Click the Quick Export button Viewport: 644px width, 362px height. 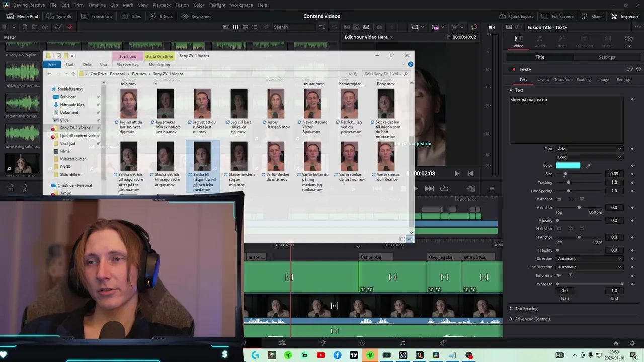[516, 16]
